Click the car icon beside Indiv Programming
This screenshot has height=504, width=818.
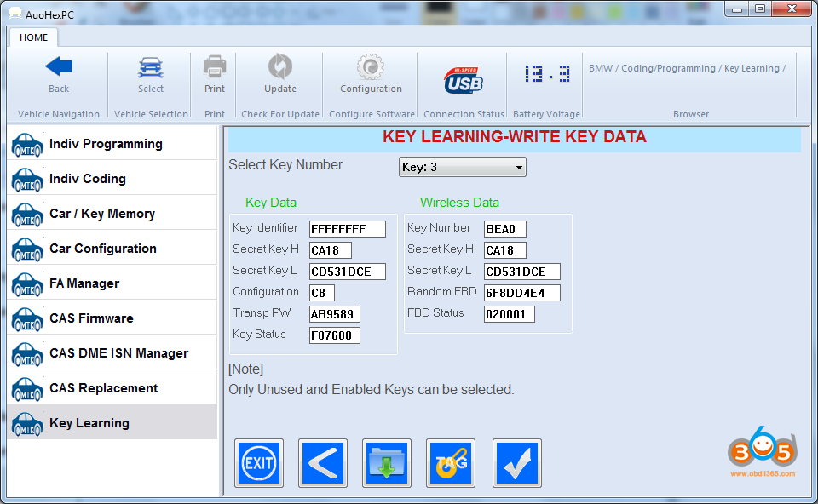[27, 145]
